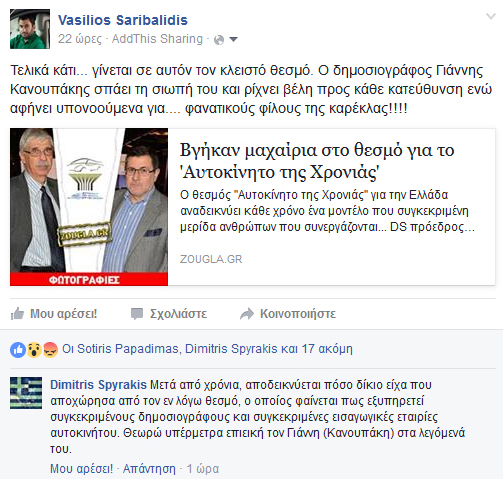Click the thumbs-up icon beside Μου αρέσει!

(17, 314)
